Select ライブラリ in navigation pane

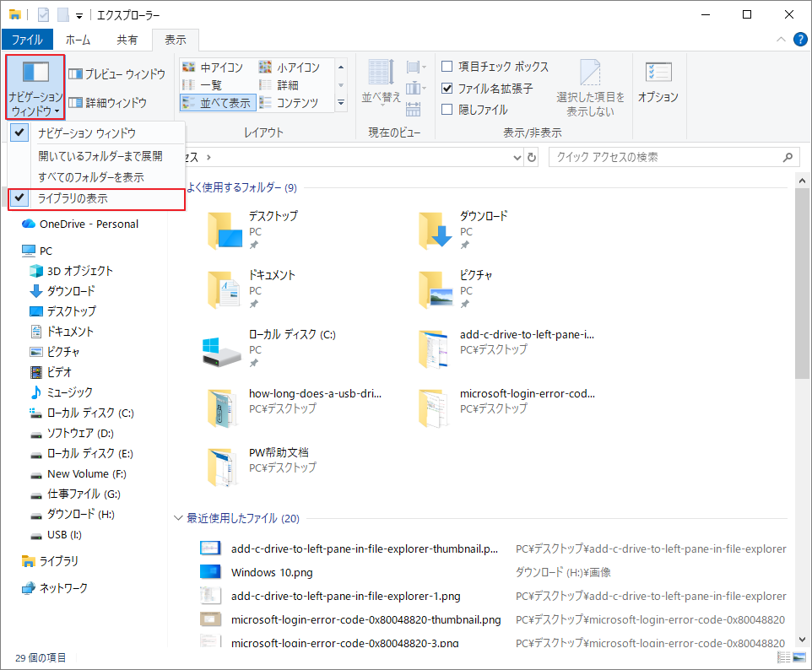(51, 561)
